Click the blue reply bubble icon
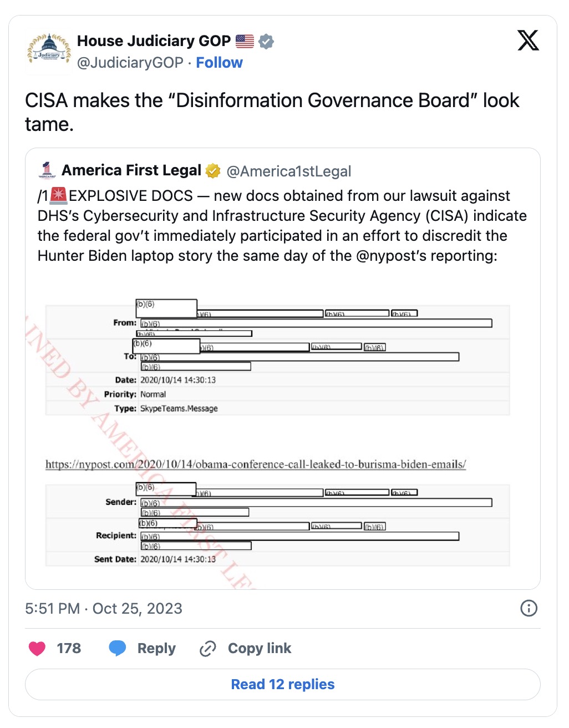This screenshot has width=569, height=728. (x=118, y=648)
